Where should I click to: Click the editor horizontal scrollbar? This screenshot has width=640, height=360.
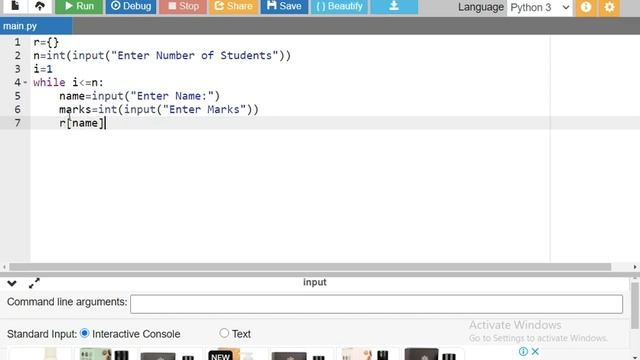click(x=310, y=267)
